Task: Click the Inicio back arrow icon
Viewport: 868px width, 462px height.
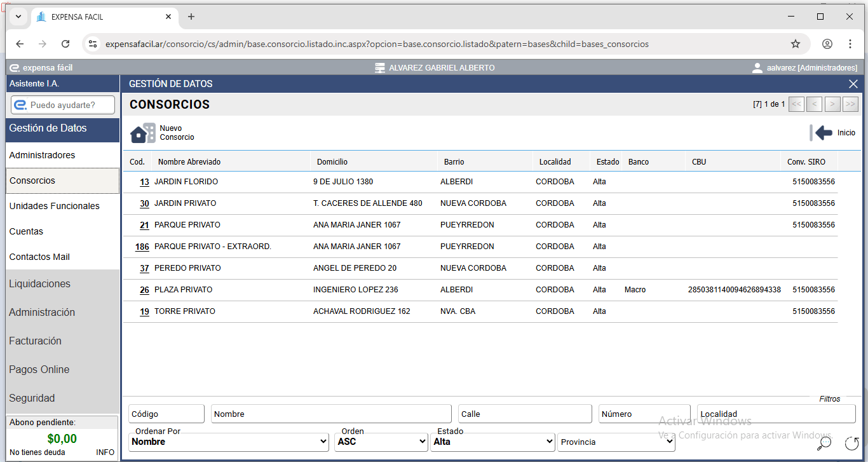Action: pos(823,133)
